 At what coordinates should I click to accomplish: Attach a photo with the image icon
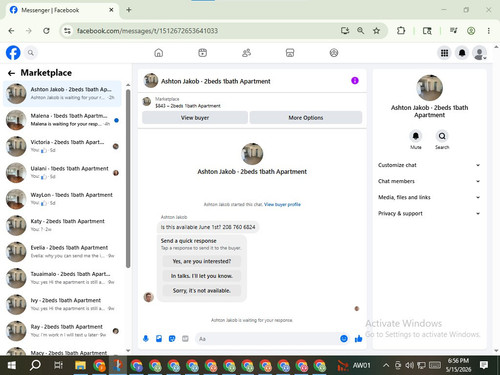[x=159, y=339]
